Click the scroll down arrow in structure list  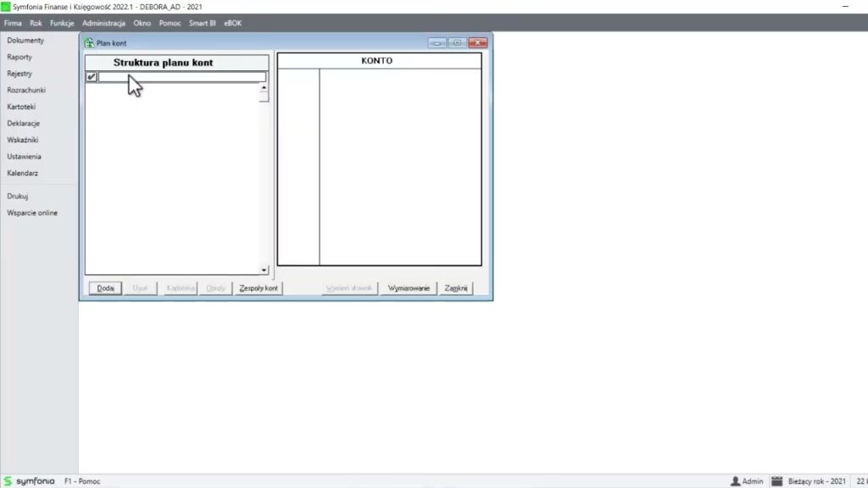(264, 270)
